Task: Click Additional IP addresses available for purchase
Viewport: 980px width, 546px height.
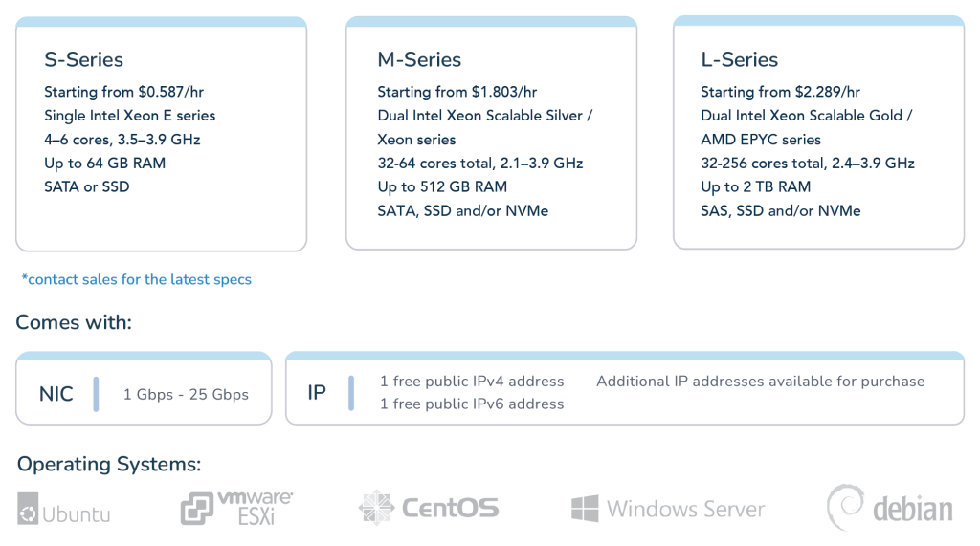Action: point(760,382)
